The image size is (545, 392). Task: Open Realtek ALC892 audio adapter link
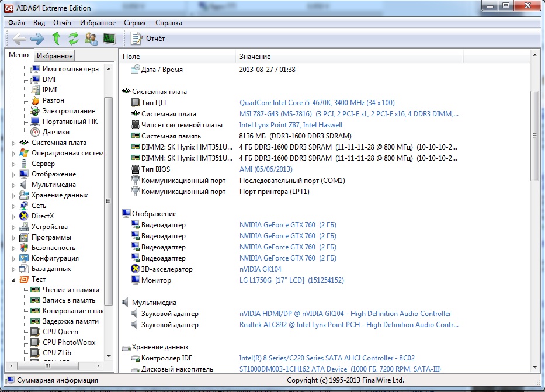click(x=349, y=325)
